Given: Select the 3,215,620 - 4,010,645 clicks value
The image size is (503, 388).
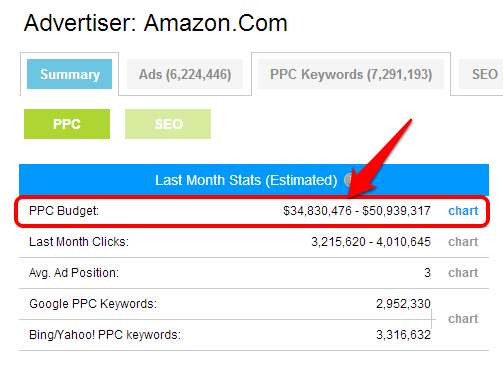Looking at the screenshot, I should click(371, 242).
